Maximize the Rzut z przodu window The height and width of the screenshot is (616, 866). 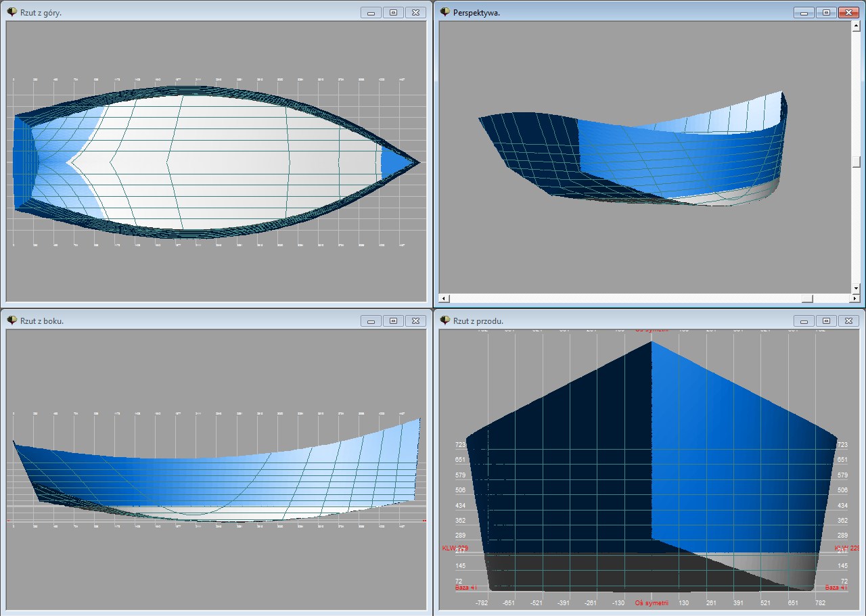coord(826,321)
